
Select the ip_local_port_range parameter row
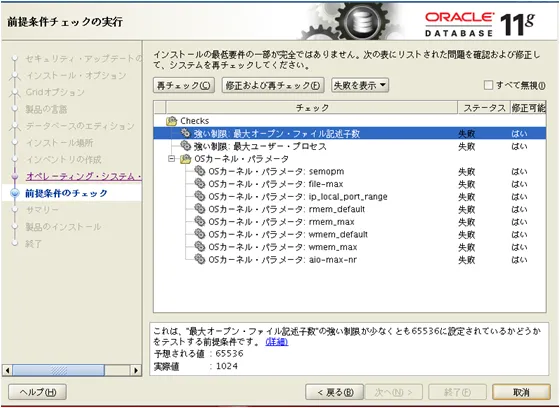tap(350, 196)
